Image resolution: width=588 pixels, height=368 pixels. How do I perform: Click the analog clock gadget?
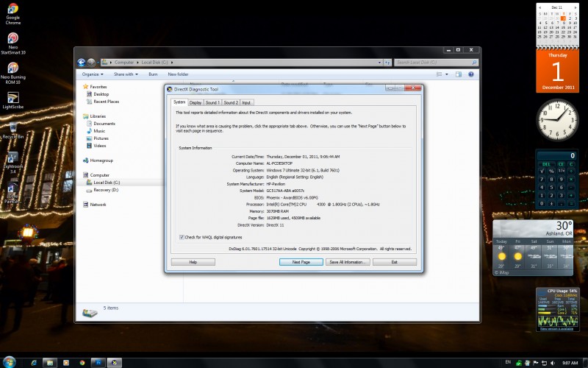[557, 120]
